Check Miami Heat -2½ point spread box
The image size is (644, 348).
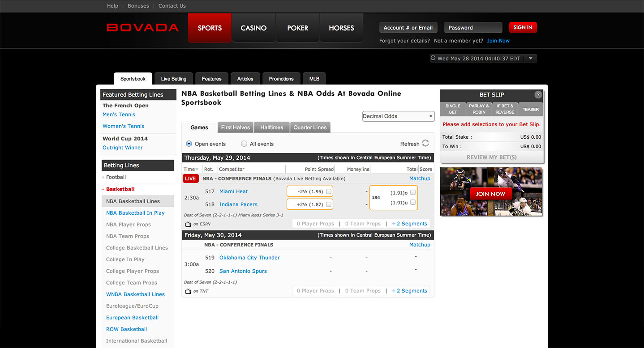329,191
